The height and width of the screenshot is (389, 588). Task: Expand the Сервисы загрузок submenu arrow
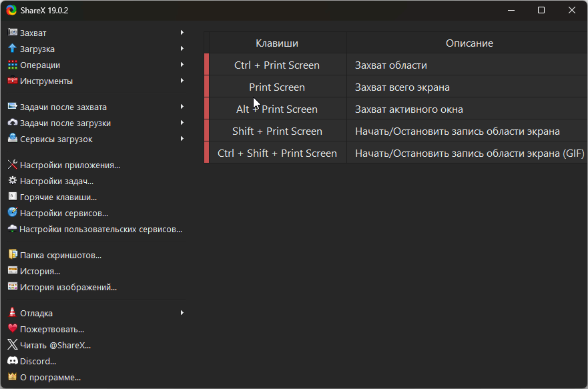pos(182,139)
